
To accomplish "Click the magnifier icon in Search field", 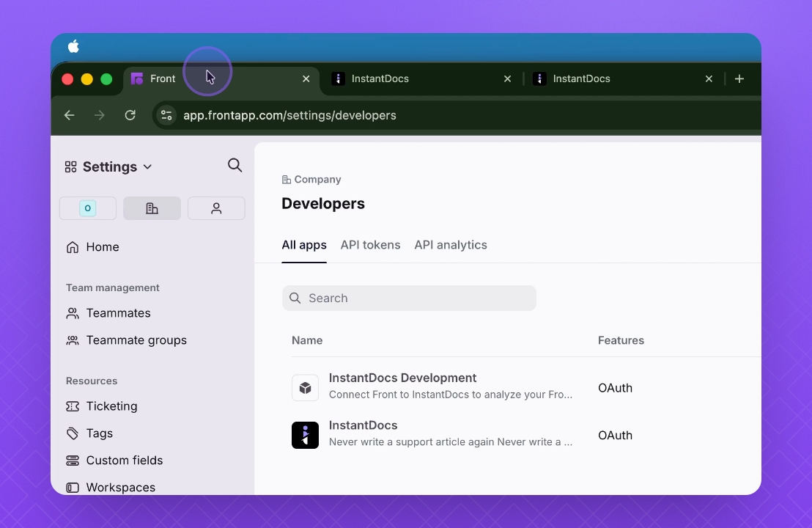I will pyautogui.click(x=295, y=298).
